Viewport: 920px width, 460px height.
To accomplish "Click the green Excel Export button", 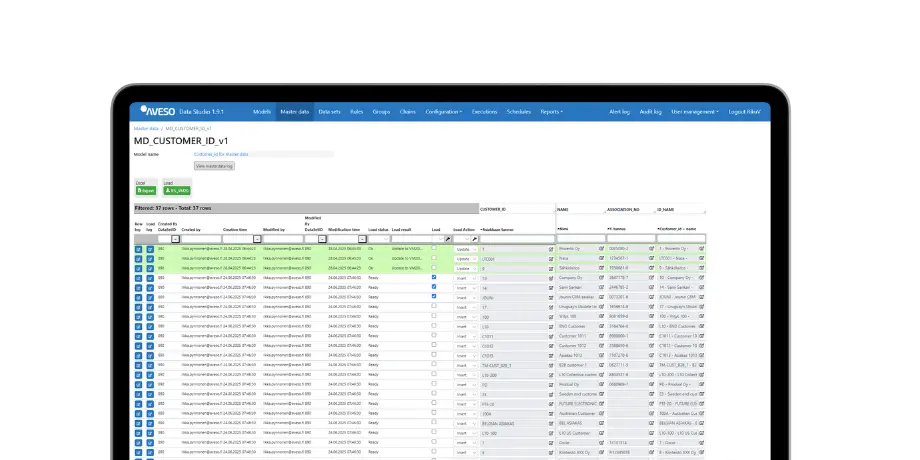I will [x=146, y=191].
